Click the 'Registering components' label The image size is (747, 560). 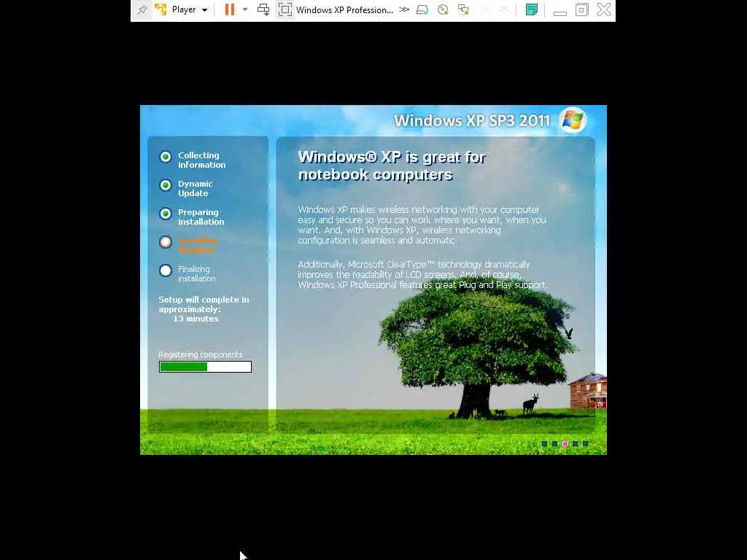coord(201,354)
